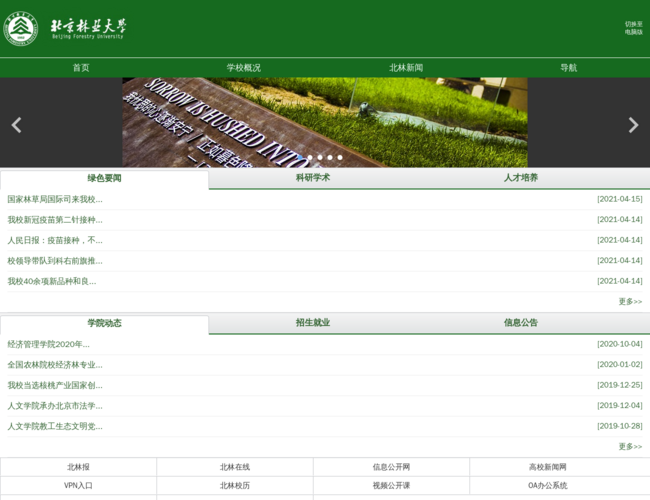This screenshot has width=650, height=500.
Task: Open article 人文学院教工生态文明党...
Action: tap(55, 426)
